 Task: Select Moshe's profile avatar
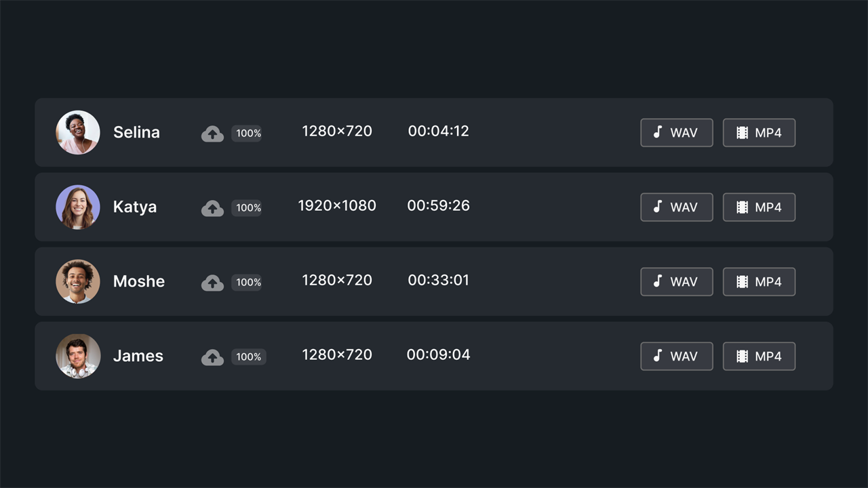pyautogui.click(x=78, y=281)
